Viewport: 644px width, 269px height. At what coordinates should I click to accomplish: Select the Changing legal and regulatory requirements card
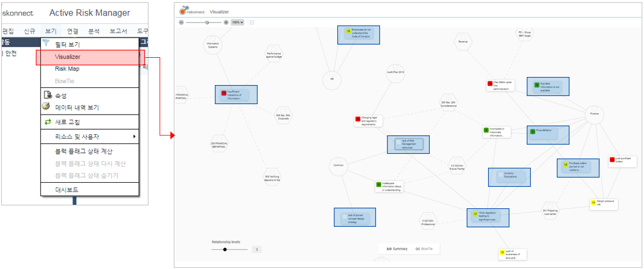tap(369, 121)
